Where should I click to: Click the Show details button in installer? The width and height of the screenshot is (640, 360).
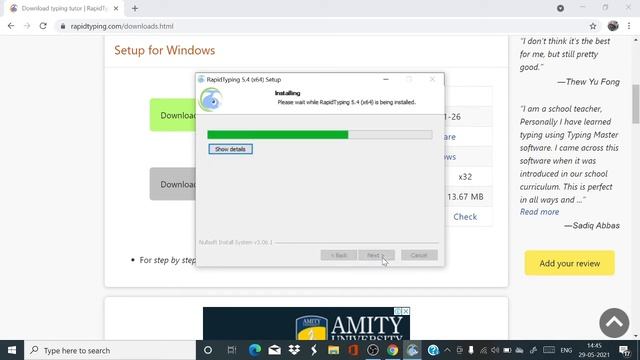230,149
